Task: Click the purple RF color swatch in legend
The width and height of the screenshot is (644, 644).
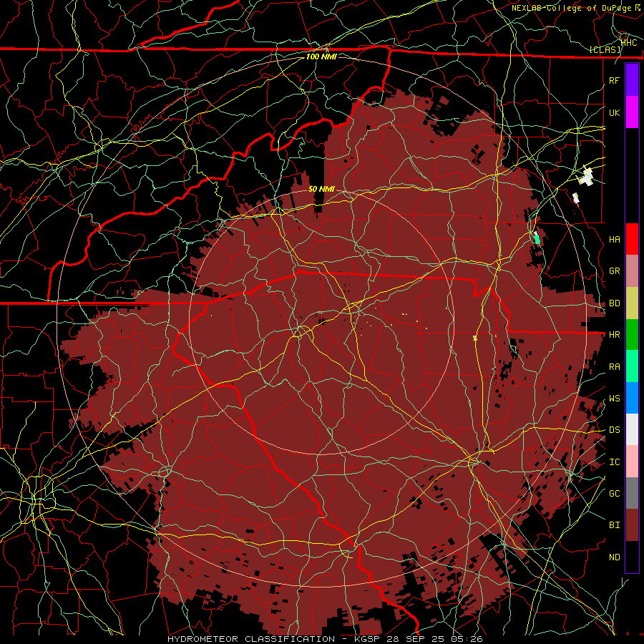Action: point(632,80)
